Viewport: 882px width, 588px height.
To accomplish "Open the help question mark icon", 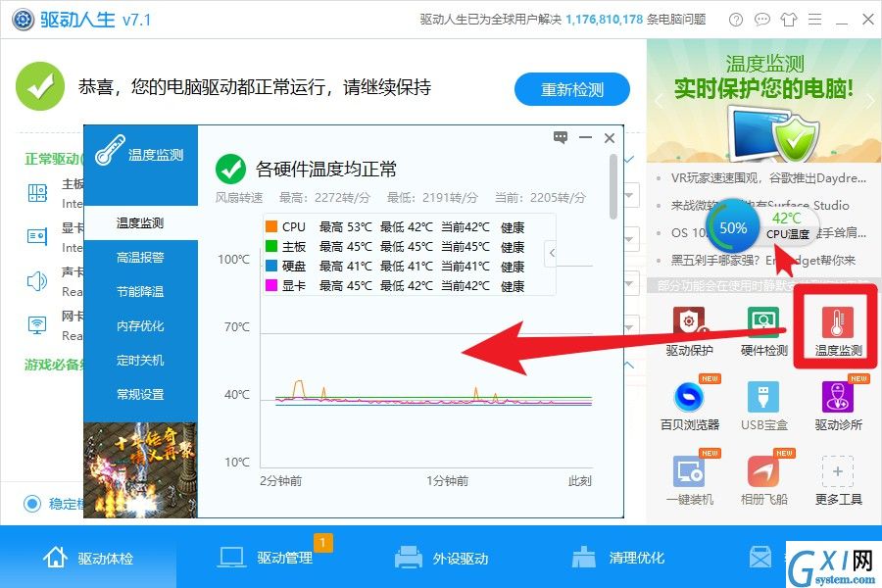I will pyautogui.click(x=735, y=20).
